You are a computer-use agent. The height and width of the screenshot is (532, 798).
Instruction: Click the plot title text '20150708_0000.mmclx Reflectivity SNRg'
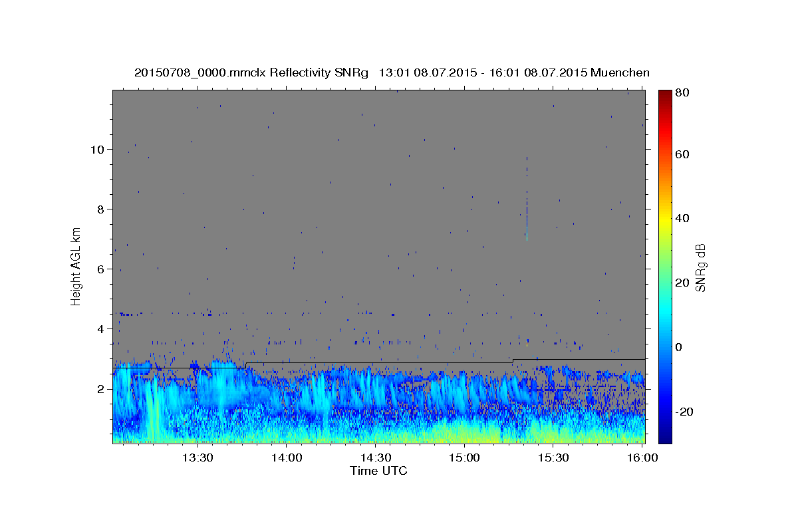[x=251, y=72]
